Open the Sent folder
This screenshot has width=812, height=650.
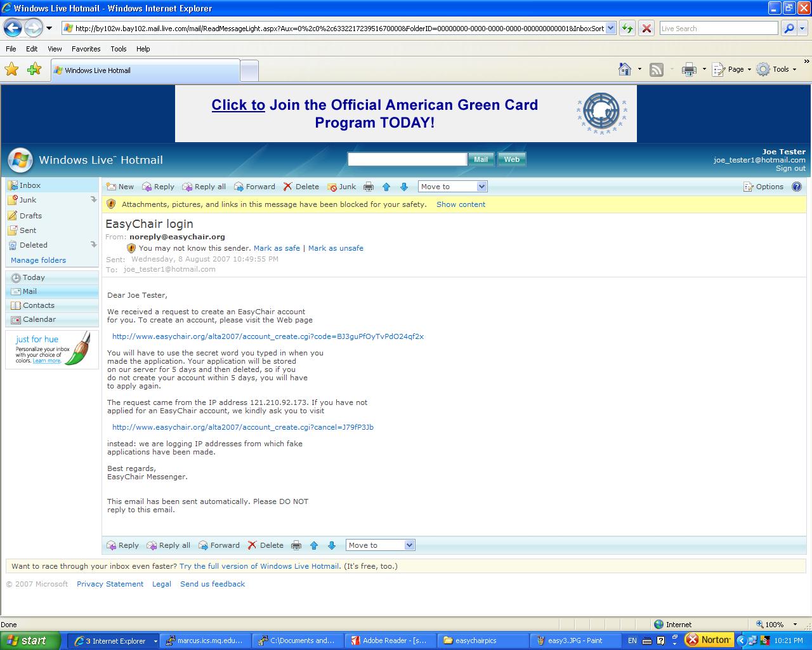[x=28, y=230]
